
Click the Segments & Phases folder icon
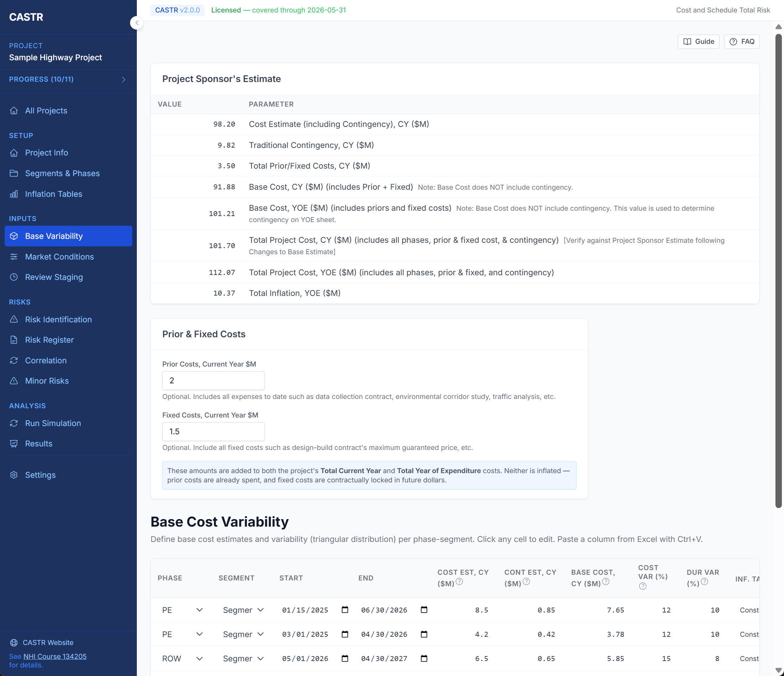point(14,173)
